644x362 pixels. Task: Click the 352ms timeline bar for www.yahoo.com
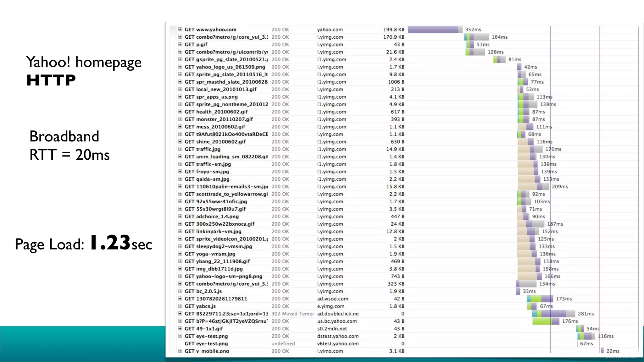435,30
